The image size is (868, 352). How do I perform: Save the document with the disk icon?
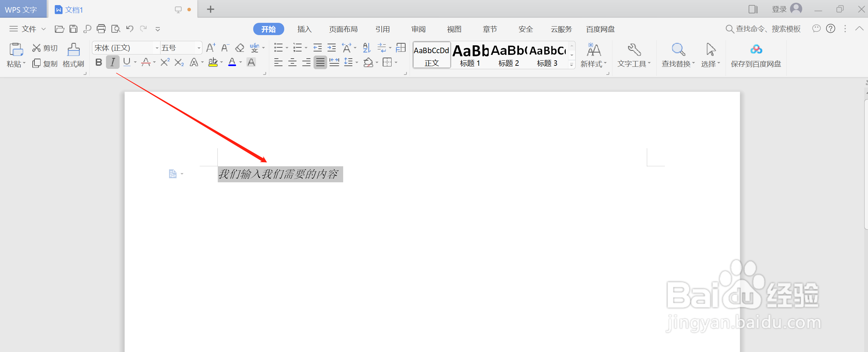tap(73, 29)
